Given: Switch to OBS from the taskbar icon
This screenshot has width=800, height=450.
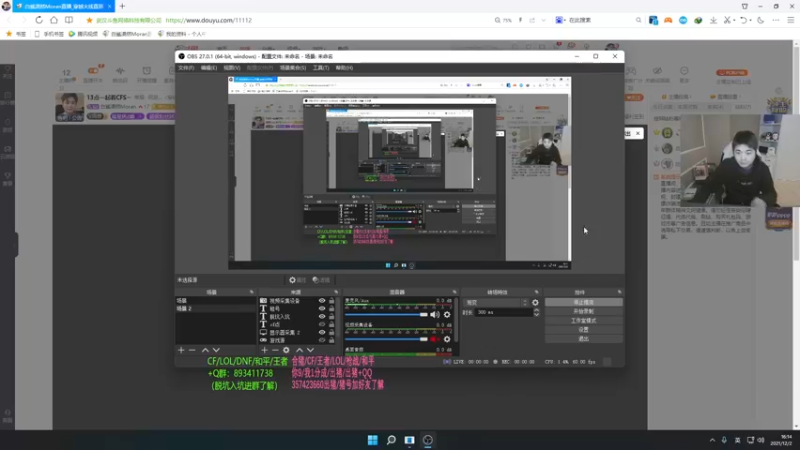Looking at the screenshot, I should 428,440.
